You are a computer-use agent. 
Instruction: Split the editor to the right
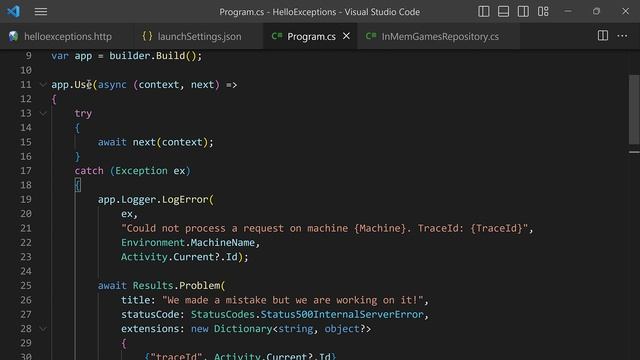602,36
